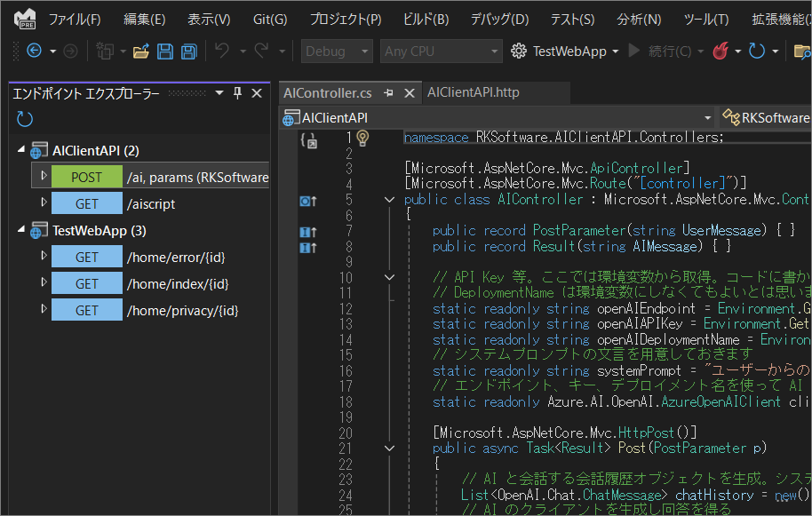Click the redo arrow icon

click(x=261, y=51)
